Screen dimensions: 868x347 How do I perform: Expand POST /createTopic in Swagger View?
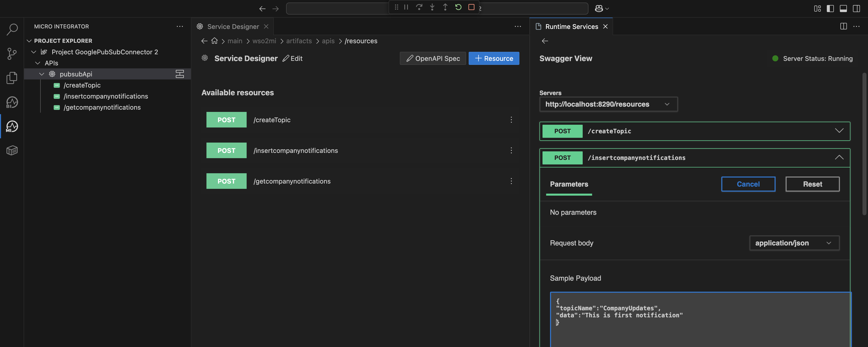coord(839,131)
